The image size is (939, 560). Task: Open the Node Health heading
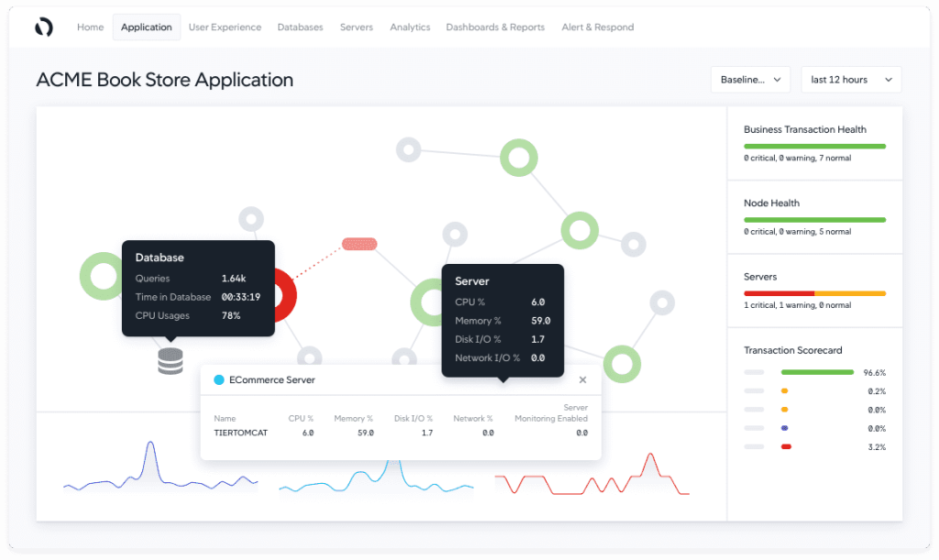(771, 203)
